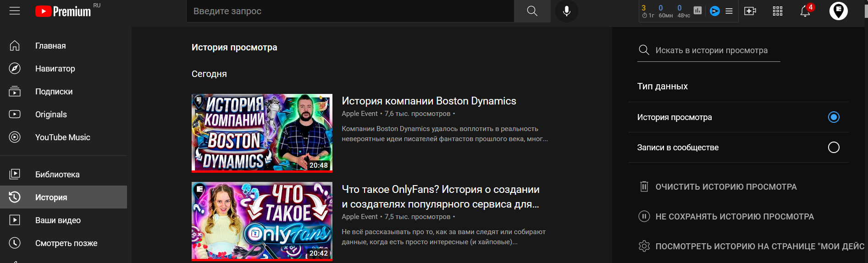868x263 pixels.
Task: Open the Boston Dynamics video title
Action: click(x=429, y=101)
